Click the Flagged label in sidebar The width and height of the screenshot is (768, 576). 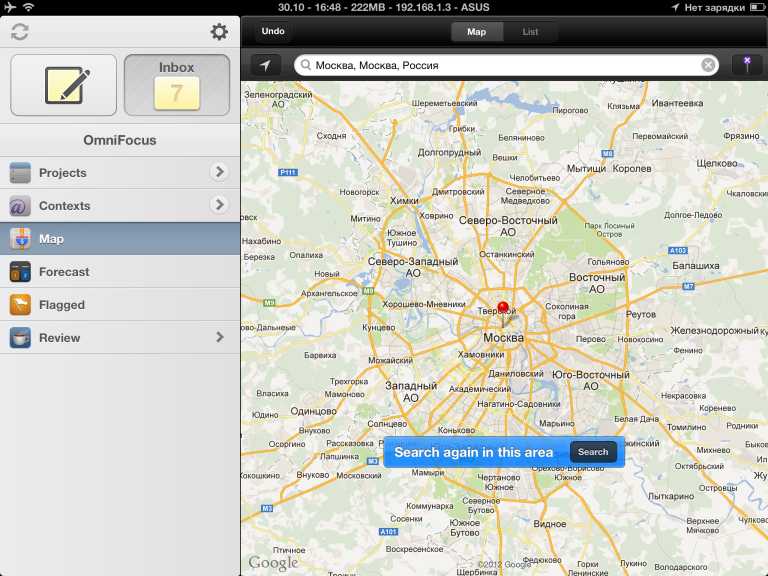coord(62,305)
